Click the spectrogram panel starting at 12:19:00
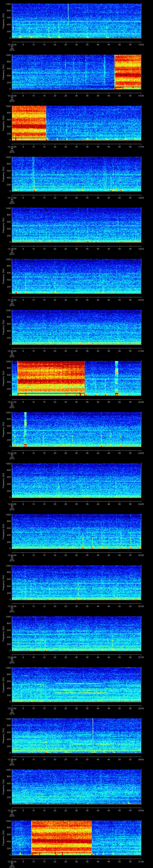Screen dimensions: 153x868 76,276
